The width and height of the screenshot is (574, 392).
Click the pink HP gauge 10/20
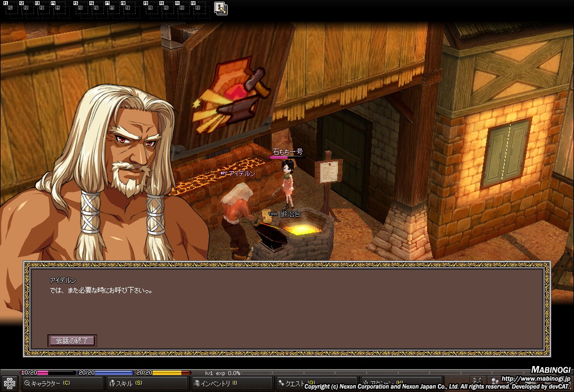tap(47, 373)
